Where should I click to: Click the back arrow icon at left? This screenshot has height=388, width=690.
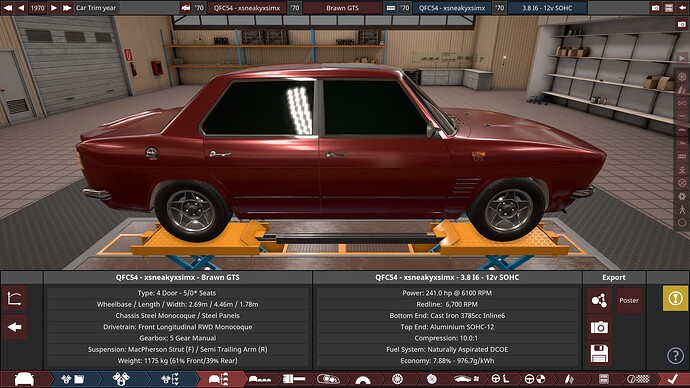(15, 327)
